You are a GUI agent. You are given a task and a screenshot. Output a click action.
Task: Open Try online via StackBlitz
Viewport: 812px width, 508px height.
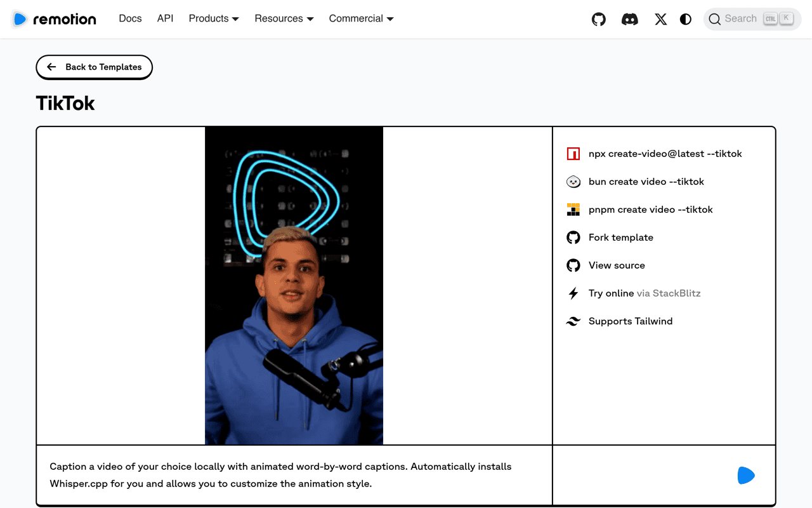[645, 293]
